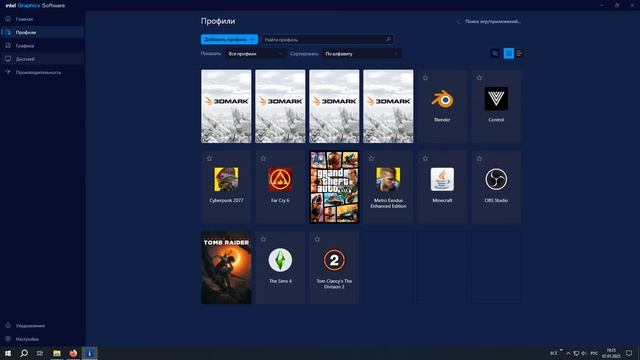The image size is (640, 360).
Task: Open the taskbar clock and date
Action: 611,353
